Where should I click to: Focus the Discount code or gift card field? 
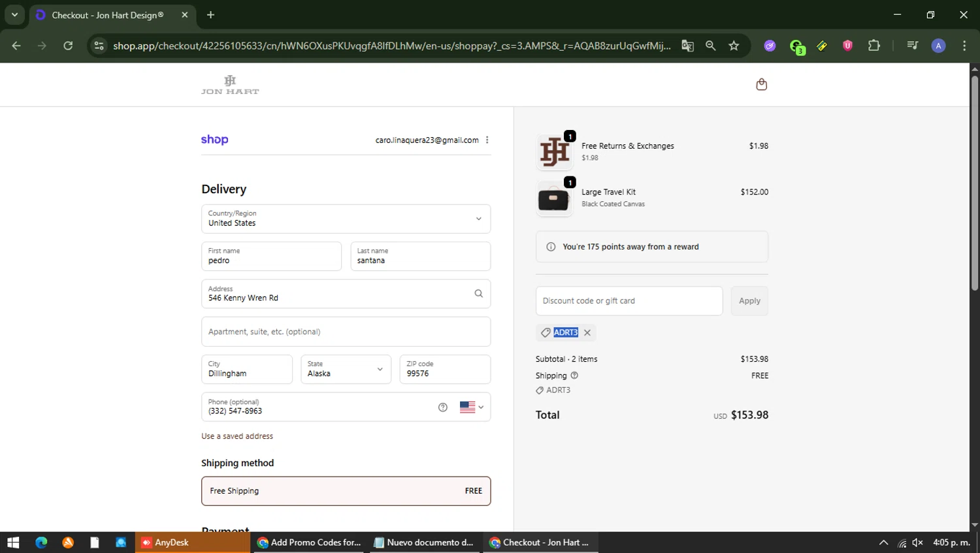(629, 301)
